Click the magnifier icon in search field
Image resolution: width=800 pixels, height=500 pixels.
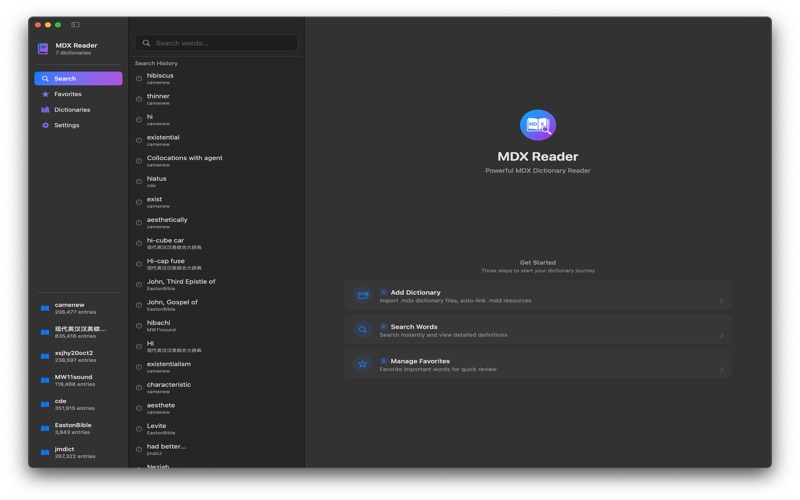146,43
